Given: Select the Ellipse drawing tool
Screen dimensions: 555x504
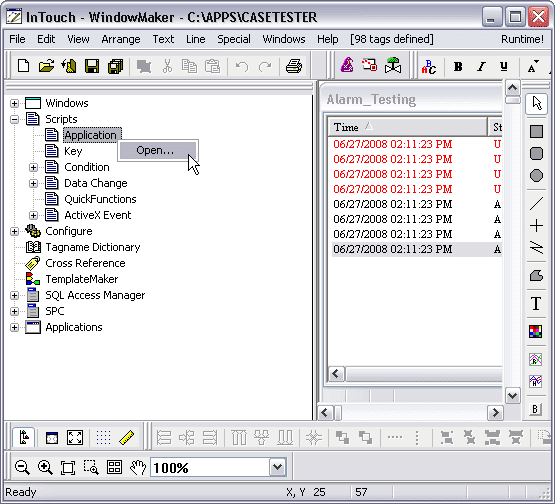Looking at the screenshot, I should pos(537,176).
